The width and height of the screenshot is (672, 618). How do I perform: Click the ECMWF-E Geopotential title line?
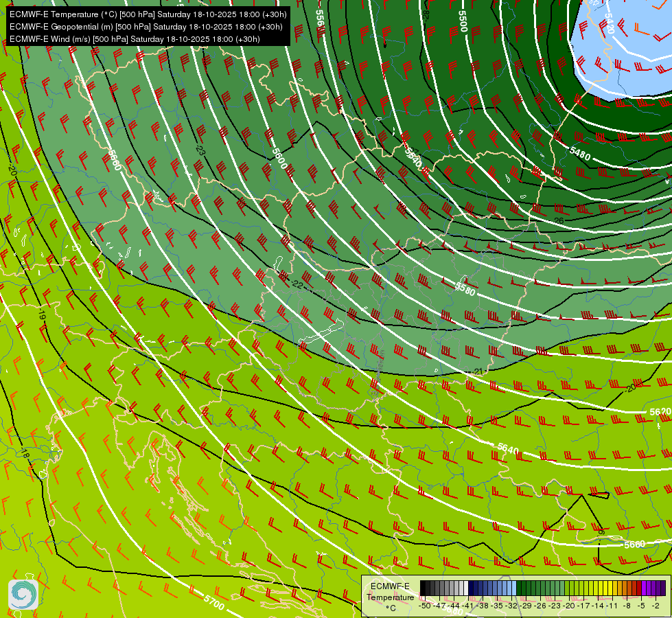coord(146,27)
